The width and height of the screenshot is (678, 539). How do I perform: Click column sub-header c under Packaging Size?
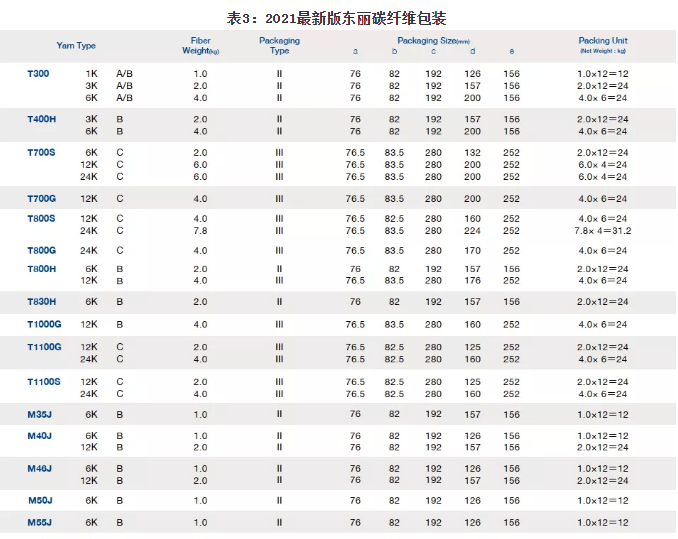pos(433,51)
